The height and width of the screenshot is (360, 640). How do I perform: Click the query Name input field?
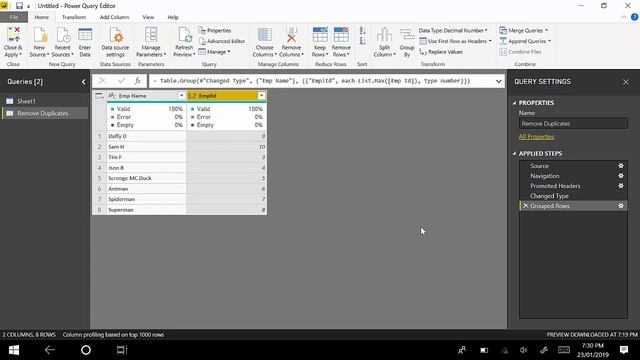point(573,123)
